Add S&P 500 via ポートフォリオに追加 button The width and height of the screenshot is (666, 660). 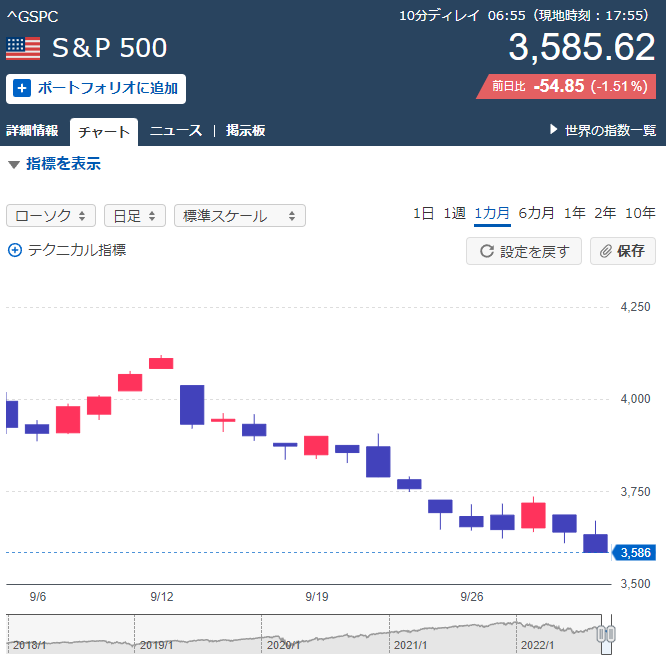tap(96, 89)
